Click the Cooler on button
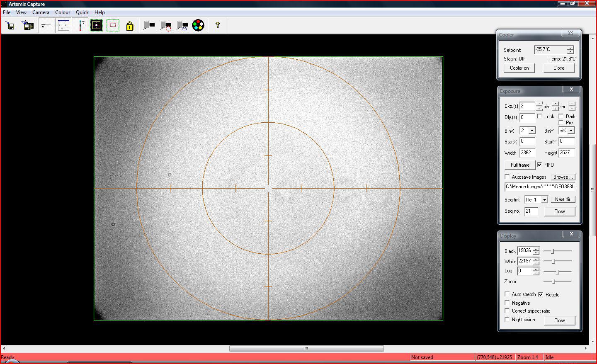The height and width of the screenshot is (364, 597). click(519, 68)
